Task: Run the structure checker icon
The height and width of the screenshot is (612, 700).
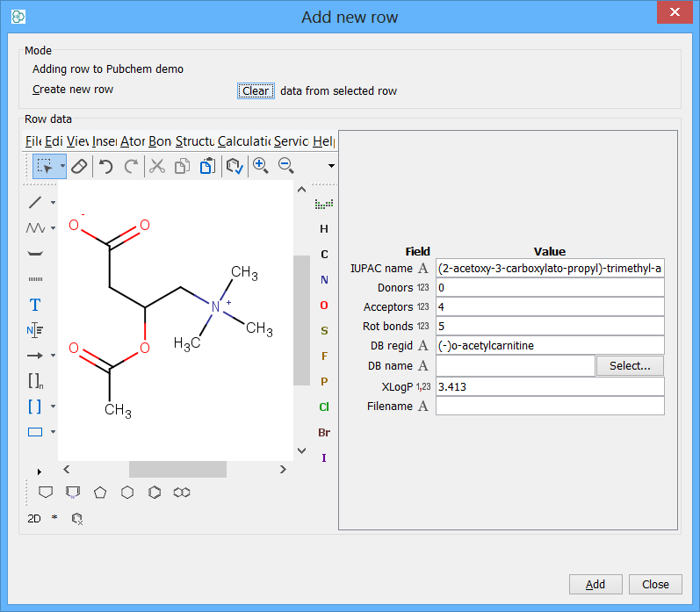Action: tap(234, 166)
